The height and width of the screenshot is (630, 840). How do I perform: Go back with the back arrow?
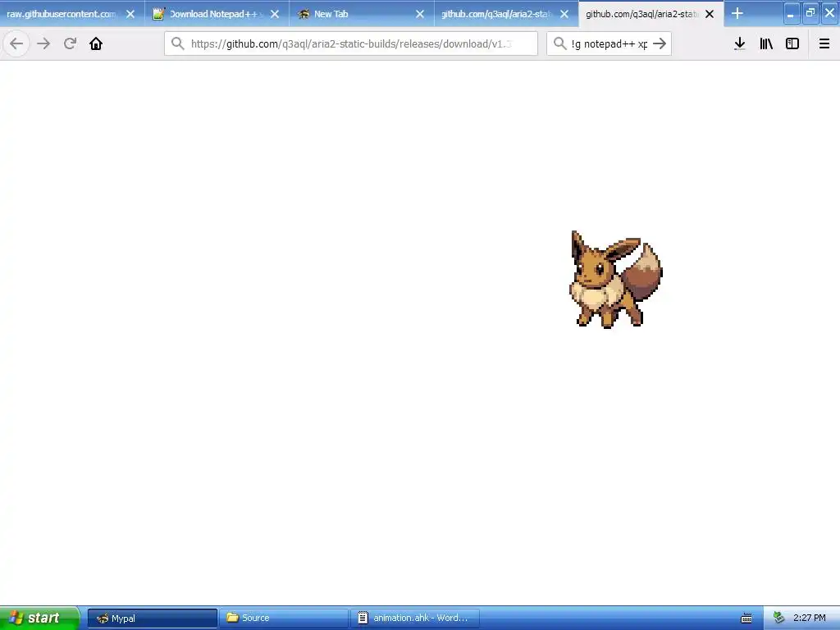16,43
